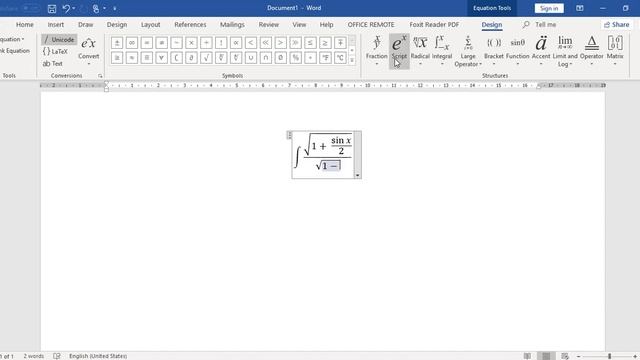Open the Limit and Log dropdown
Screen dimensions: 640x360
565,51
